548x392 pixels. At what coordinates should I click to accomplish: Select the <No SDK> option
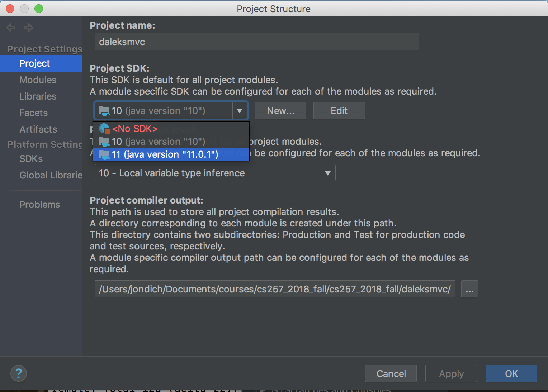point(135,129)
